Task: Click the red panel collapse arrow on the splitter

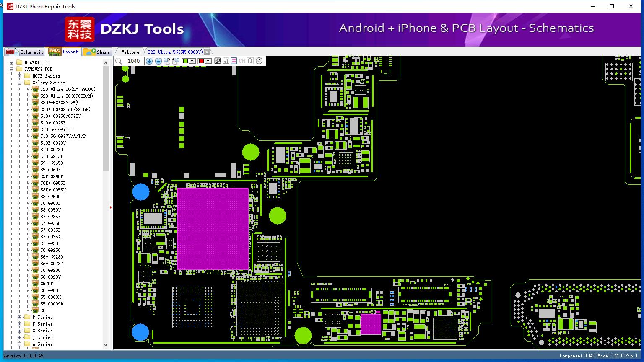Action: pyautogui.click(x=111, y=207)
